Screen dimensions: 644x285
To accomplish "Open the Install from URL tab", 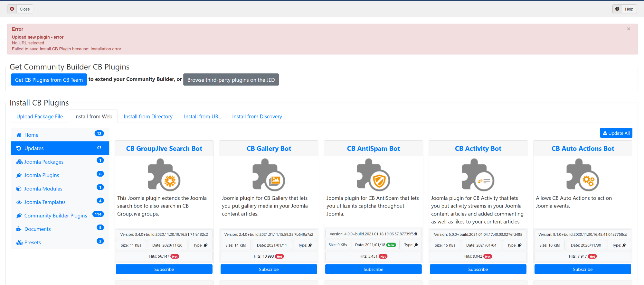I will click(202, 116).
